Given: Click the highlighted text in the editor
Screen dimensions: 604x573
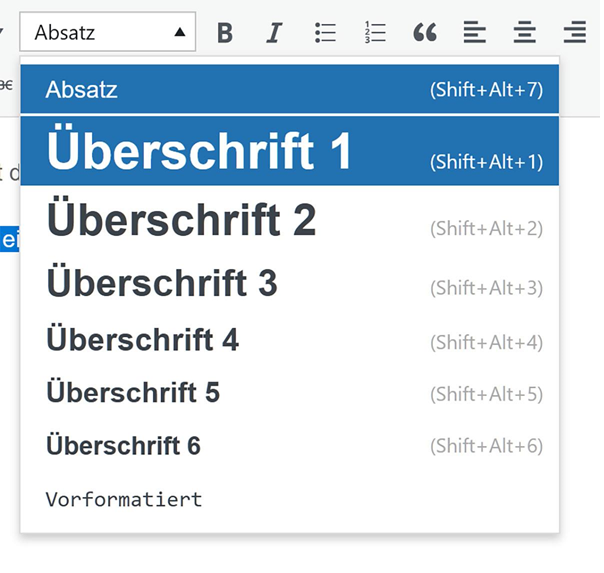Looking at the screenshot, I should 9,240.
